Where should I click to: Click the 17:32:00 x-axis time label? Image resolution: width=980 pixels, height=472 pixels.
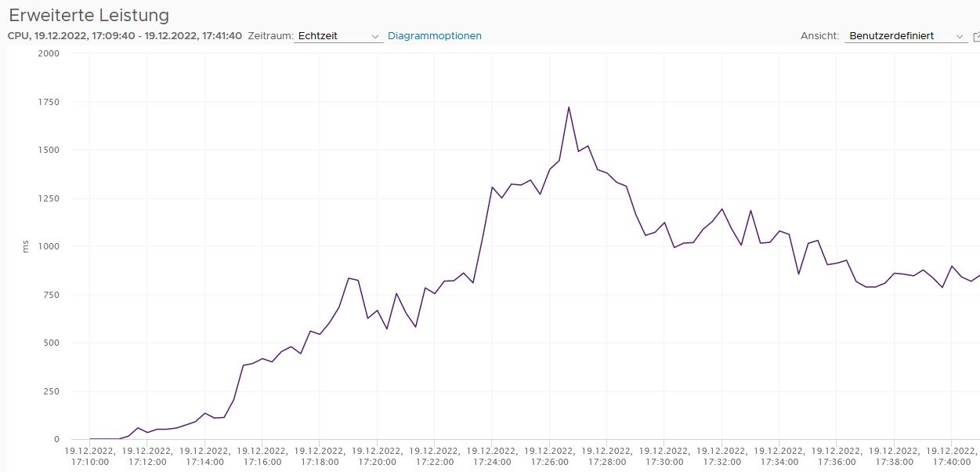pyautogui.click(x=721, y=457)
